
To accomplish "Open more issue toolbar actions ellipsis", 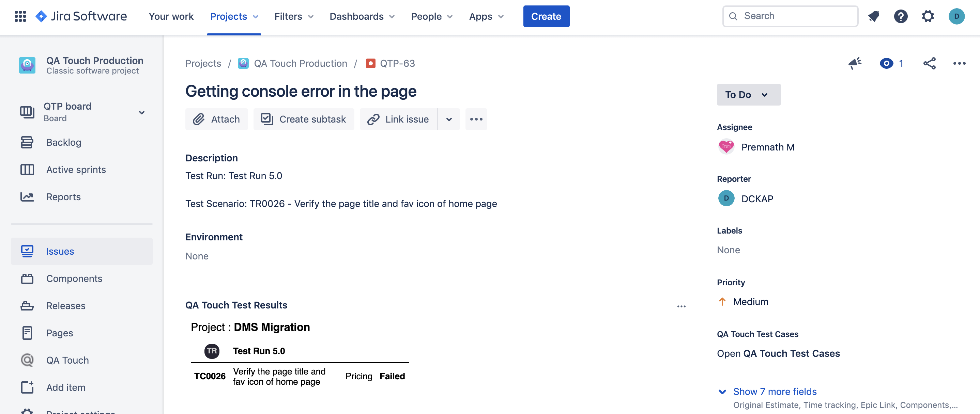I will click(476, 120).
